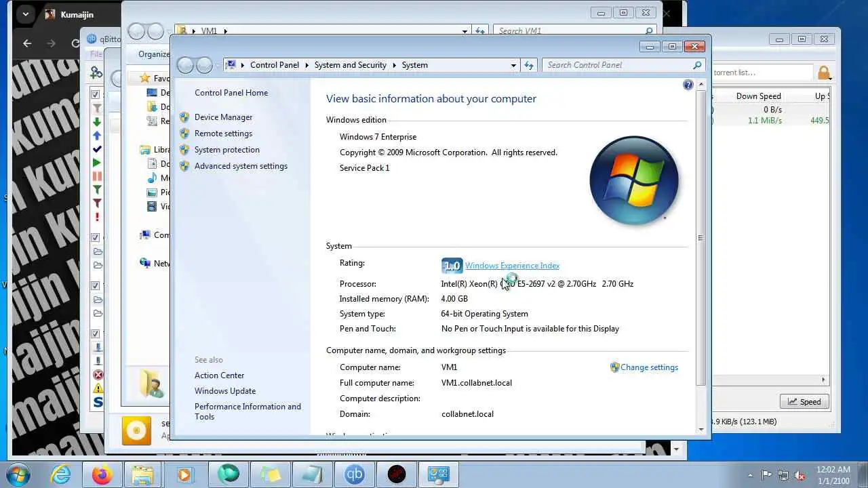Click the System window forward arrow
The height and width of the screenshot is (488, 868).
pyautogui.click(x=204, y=65)
